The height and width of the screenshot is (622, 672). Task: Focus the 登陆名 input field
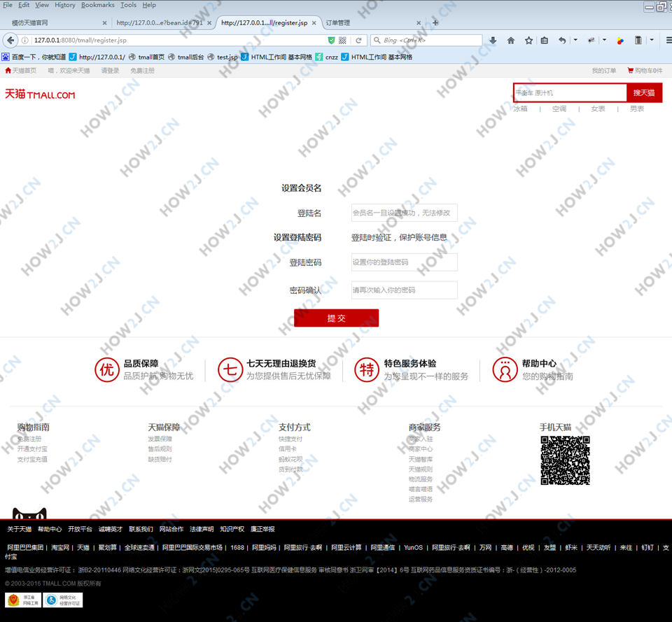point(404,213)
